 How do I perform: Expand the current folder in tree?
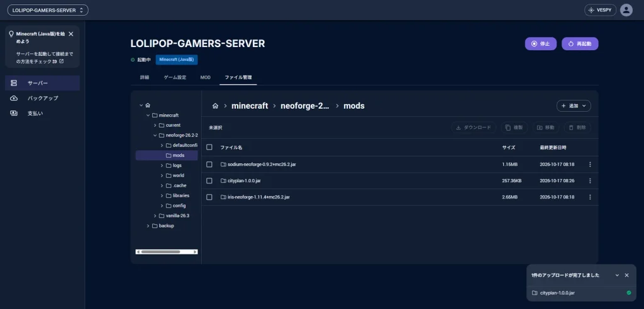[x=155, y=125]
